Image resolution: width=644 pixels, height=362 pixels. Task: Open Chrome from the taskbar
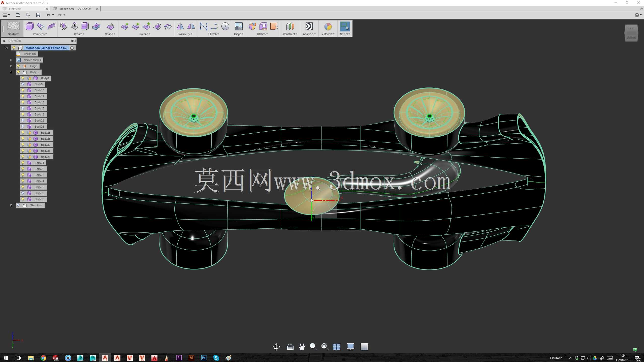click(x=43, y=358)
